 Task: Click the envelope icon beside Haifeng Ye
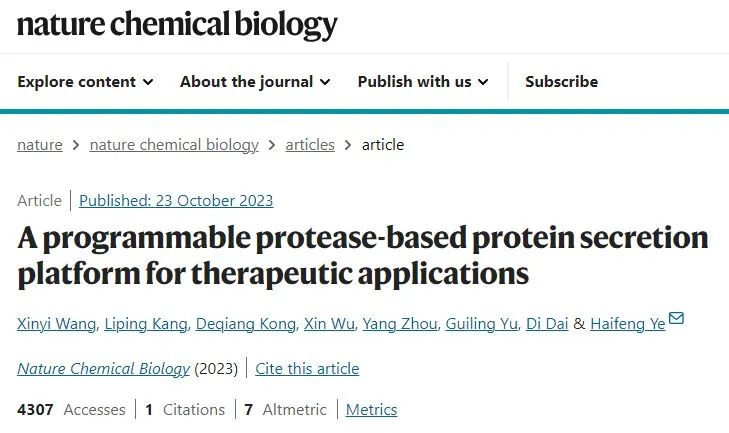click(676, 319)
